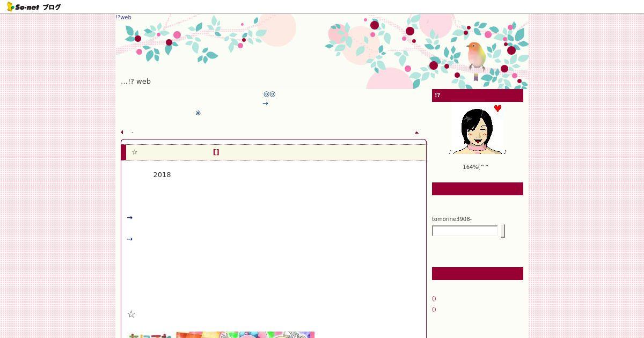The width and height of the screenshot is (644, 338).
Task: Click the small button beside the sidebar input
Action: pyautogui.click(x=503, y=231)
